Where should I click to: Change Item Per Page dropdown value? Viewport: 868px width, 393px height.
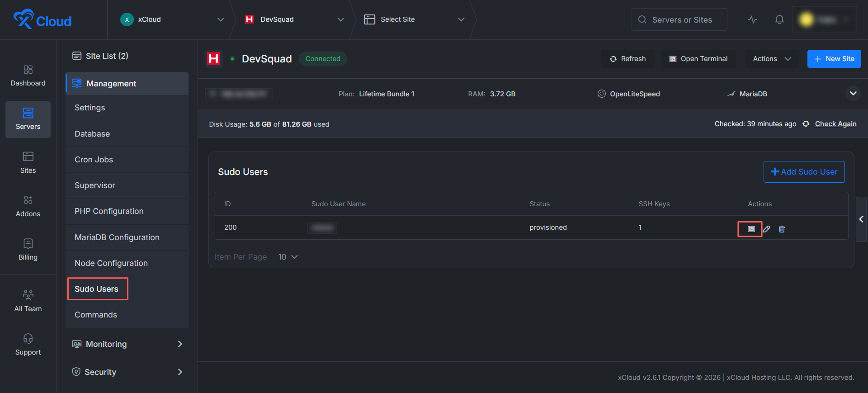[x=288, y=257]
